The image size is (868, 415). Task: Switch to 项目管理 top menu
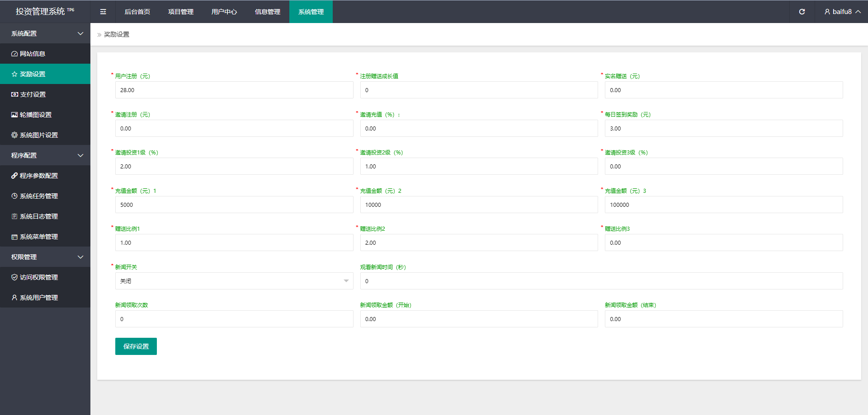(180, 12)
